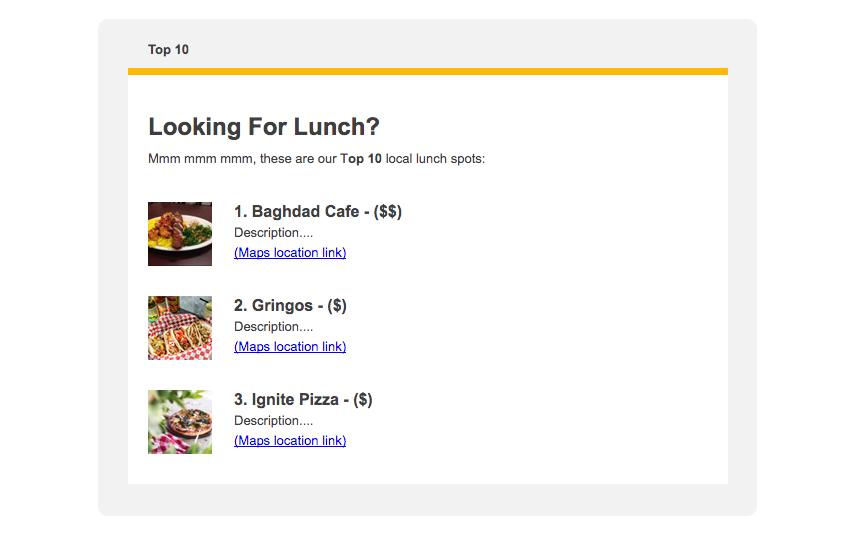Click the ($) price beside Gringos
The width and height of the screenshot is (860, 541).
click(337, 306)
